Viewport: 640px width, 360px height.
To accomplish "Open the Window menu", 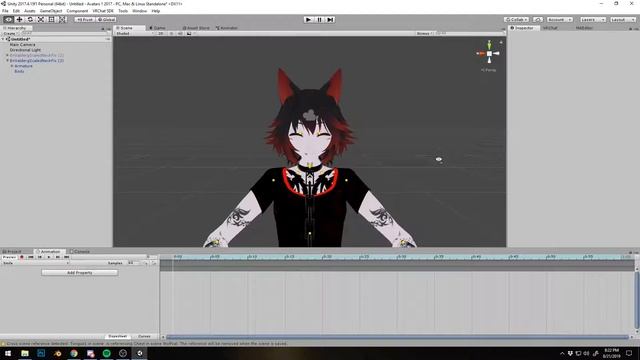I will coord(140,11).
